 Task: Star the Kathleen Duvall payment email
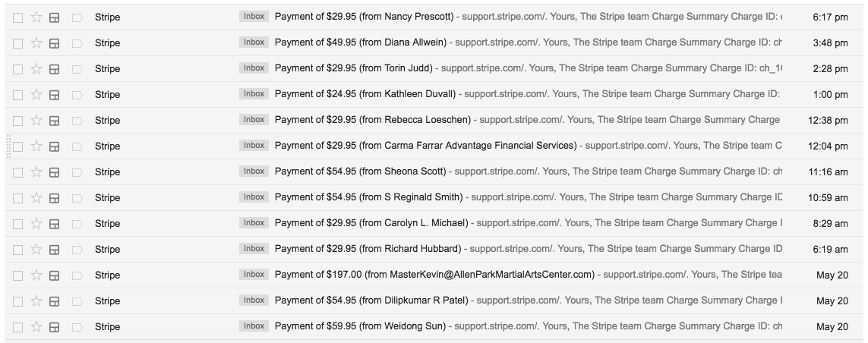pos(36,95)
